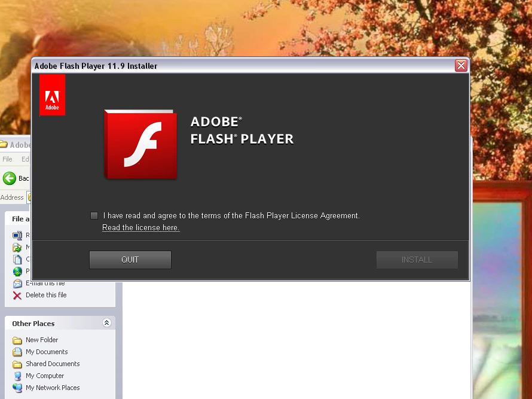The width and height of the screenshot is (532, 399).
Task: Click the copy file icon in File tasks
Action: [x=17, y=260]
